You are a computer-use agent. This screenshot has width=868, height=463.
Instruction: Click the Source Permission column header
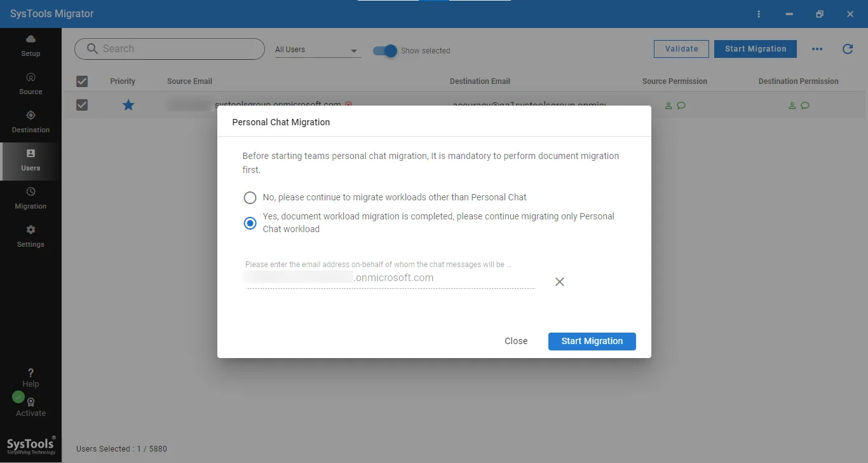[675, 81]
